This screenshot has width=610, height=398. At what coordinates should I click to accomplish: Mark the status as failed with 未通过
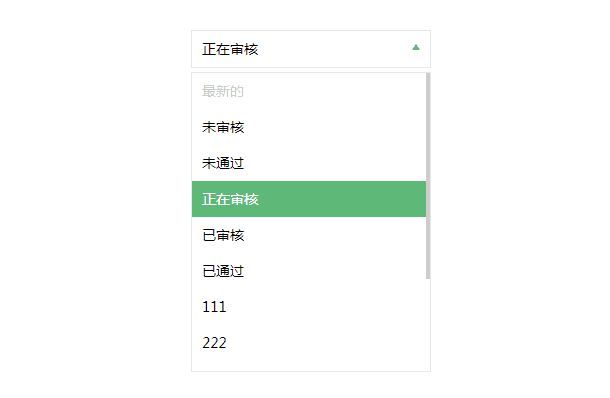click(309, 163)
